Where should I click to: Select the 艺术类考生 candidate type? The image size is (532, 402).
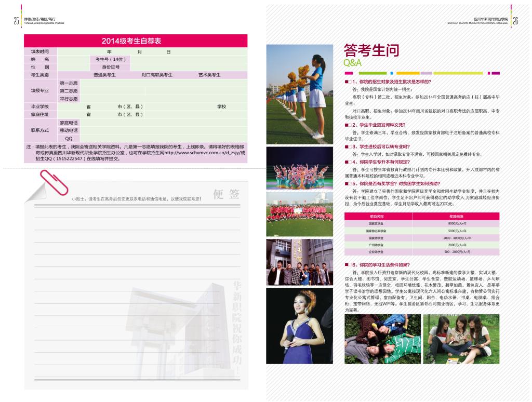(209, 75)
